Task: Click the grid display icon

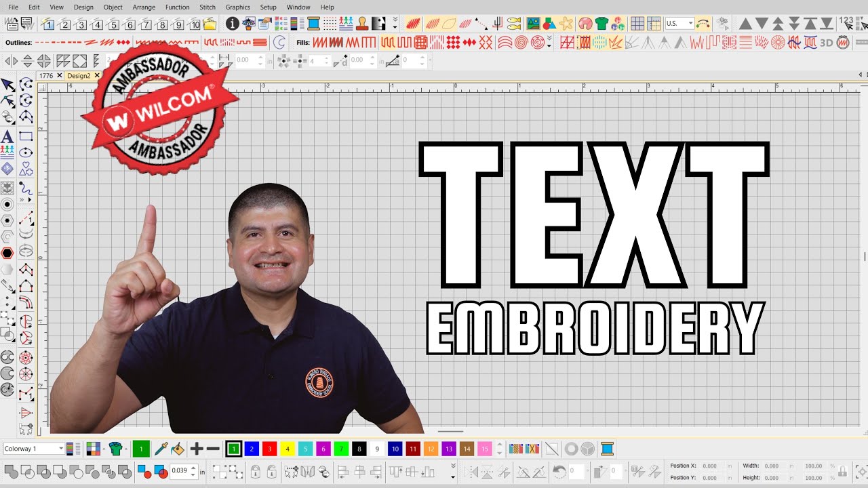Action: 637,24
